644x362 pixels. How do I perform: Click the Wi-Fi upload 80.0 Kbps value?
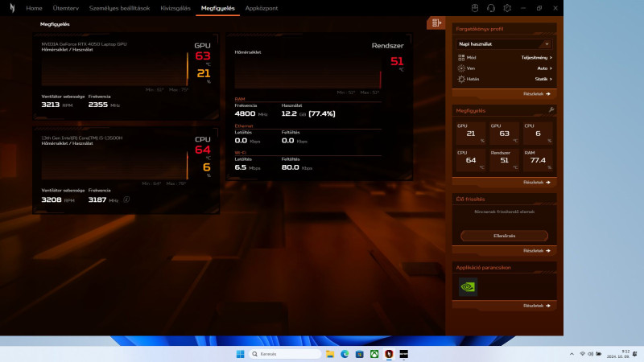click(296, 167)
